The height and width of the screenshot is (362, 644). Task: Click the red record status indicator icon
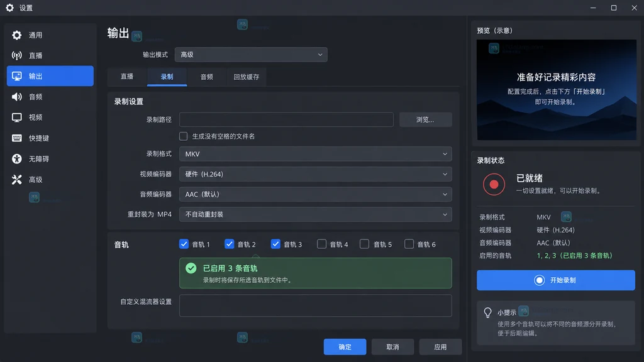(494, 184)
